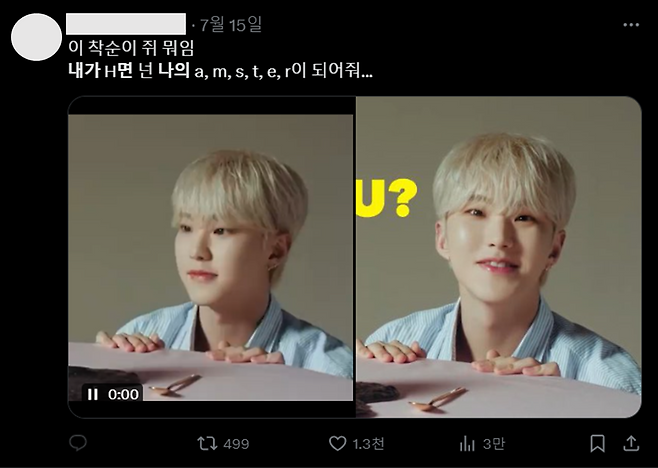Retweet the post using the arrows icon
Screen dimensions: 658x468
coord(207,443)
